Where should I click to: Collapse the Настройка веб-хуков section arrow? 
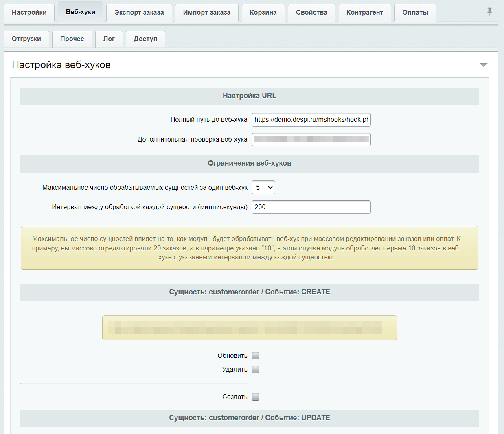tap(483, 65)
